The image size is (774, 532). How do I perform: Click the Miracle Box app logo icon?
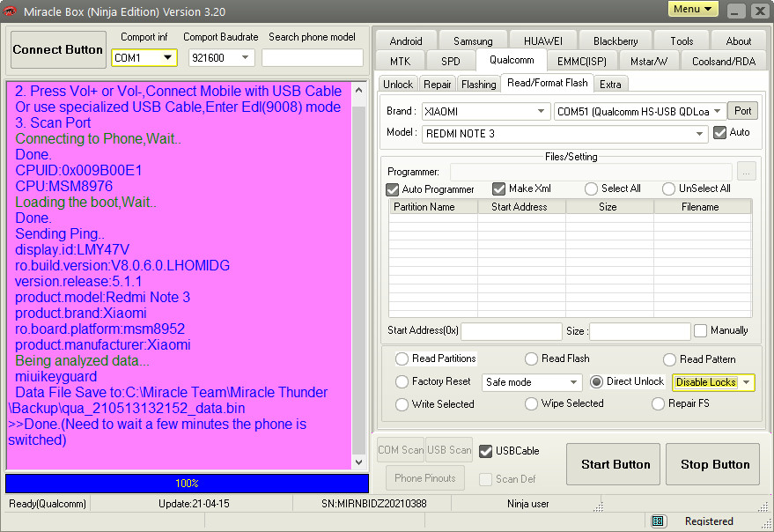click(10, 11)
